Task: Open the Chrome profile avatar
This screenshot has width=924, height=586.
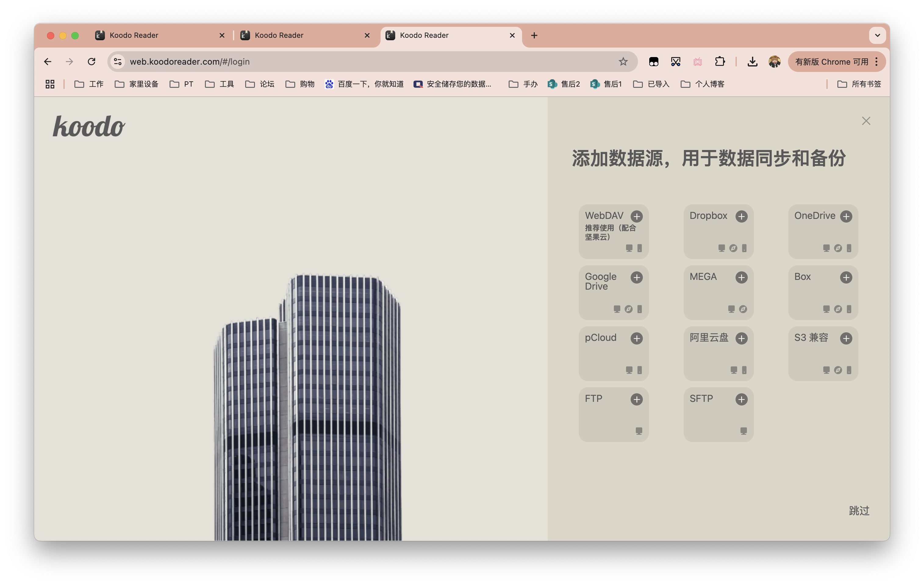Action: (774, 61)
